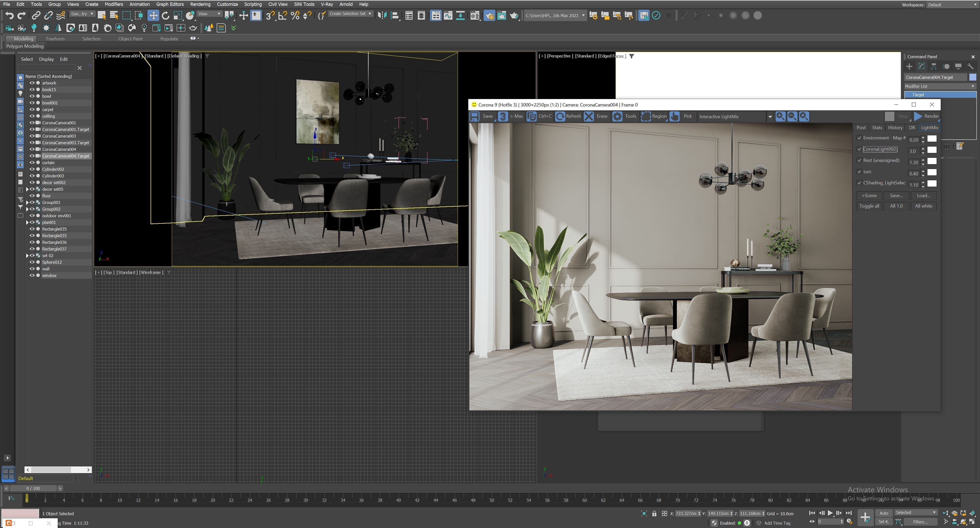Uncheck the CoronaLight002 LightMix checkbox
Image resolution: width=980 pixels, height=528 pixels.
point(859,149)
